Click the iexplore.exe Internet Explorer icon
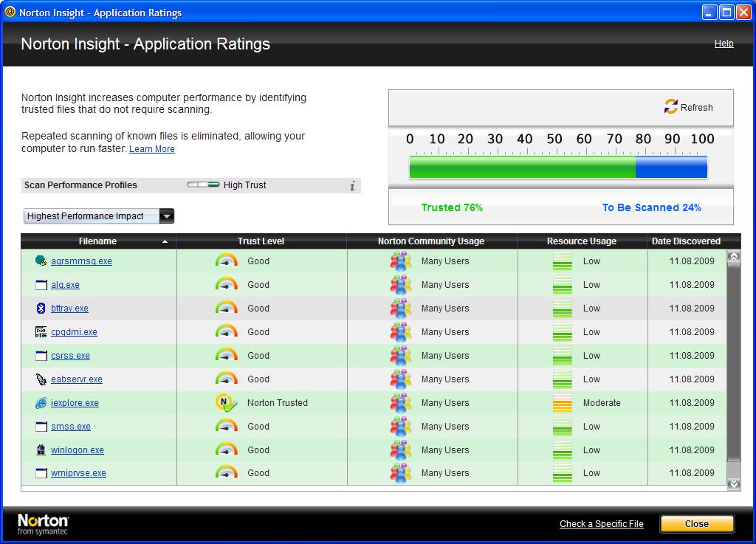Viewport: 756px width, 544px height. 41,403
